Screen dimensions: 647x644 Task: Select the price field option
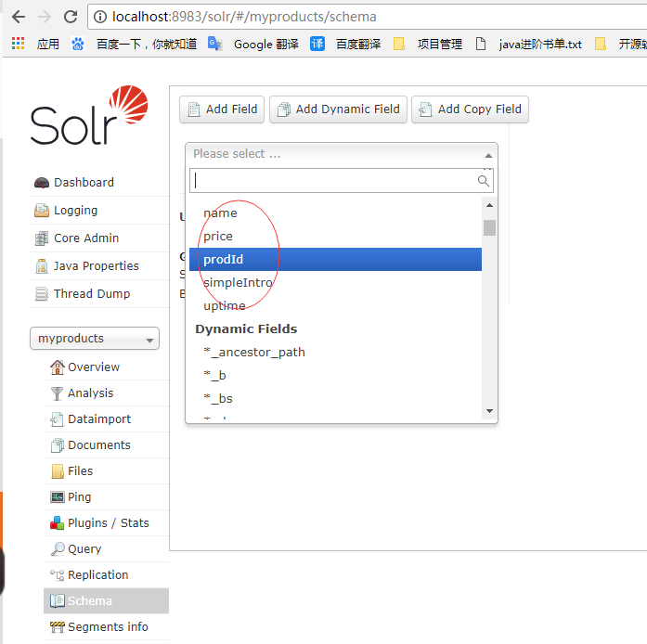point(335,237)
